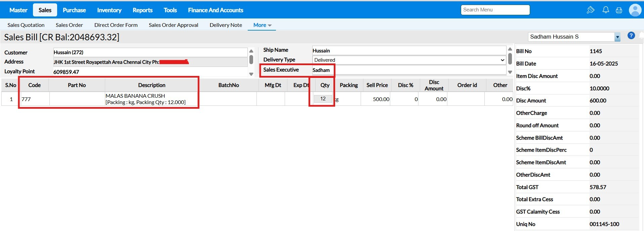
Task: Open the Reports menu
Action: click(143, 10)
